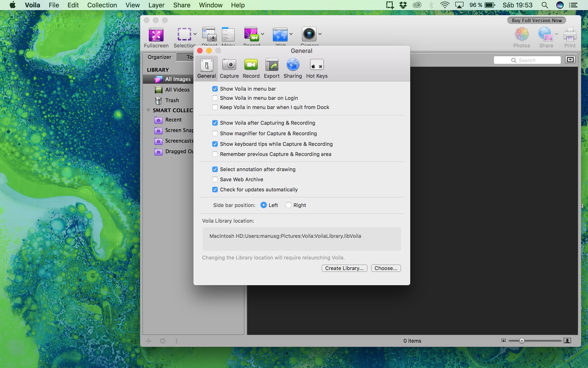Image resolution: width=588 pixels, height=368 pixels.
Task: Enable Remember previous Capture & Recording area
Action: (215, 154)
